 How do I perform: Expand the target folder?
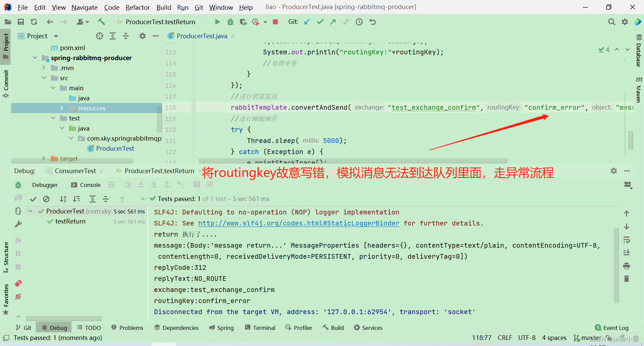click(x=44, y=158)
